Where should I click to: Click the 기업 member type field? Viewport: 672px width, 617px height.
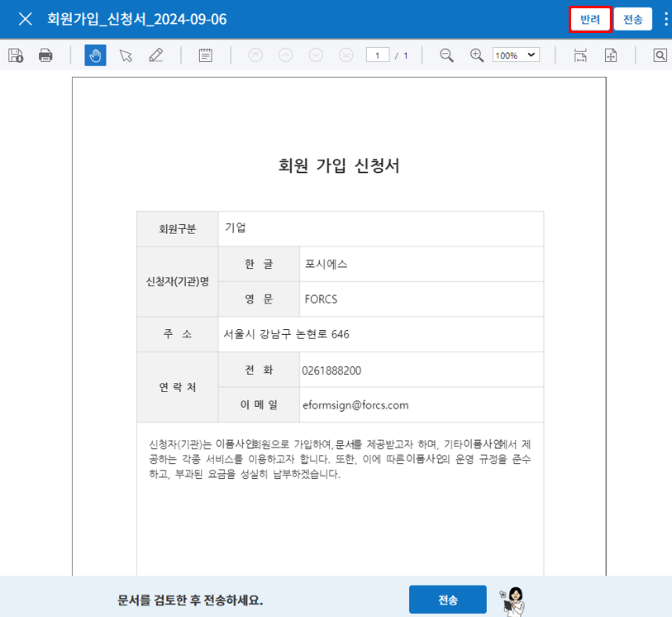[380, 228]
